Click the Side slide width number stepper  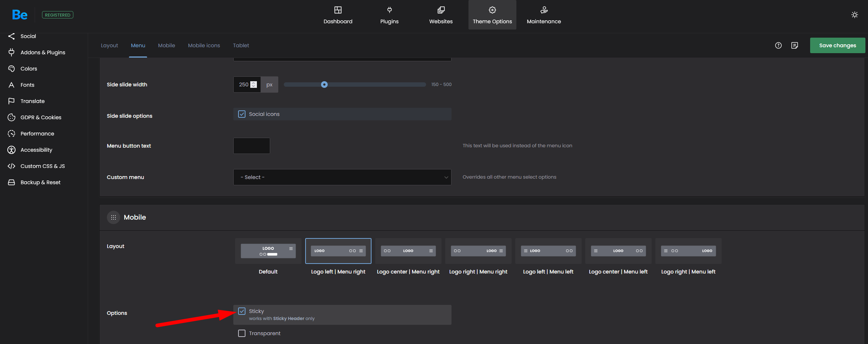(x=254, y=85)
